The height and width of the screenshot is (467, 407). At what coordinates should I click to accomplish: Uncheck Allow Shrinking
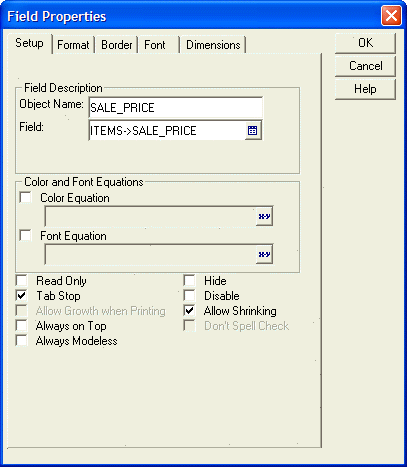[x=189, y=311]
